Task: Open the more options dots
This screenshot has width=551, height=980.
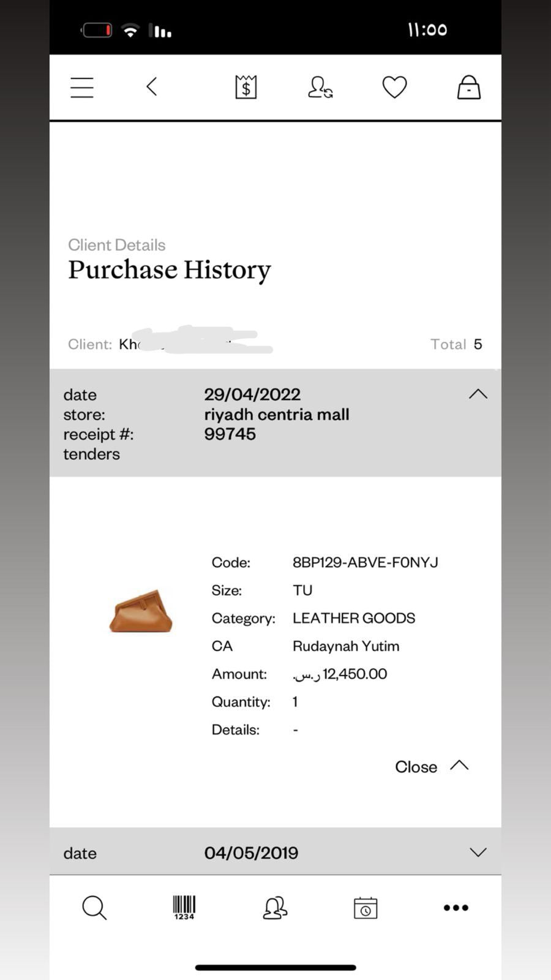Action: [456, 908]
